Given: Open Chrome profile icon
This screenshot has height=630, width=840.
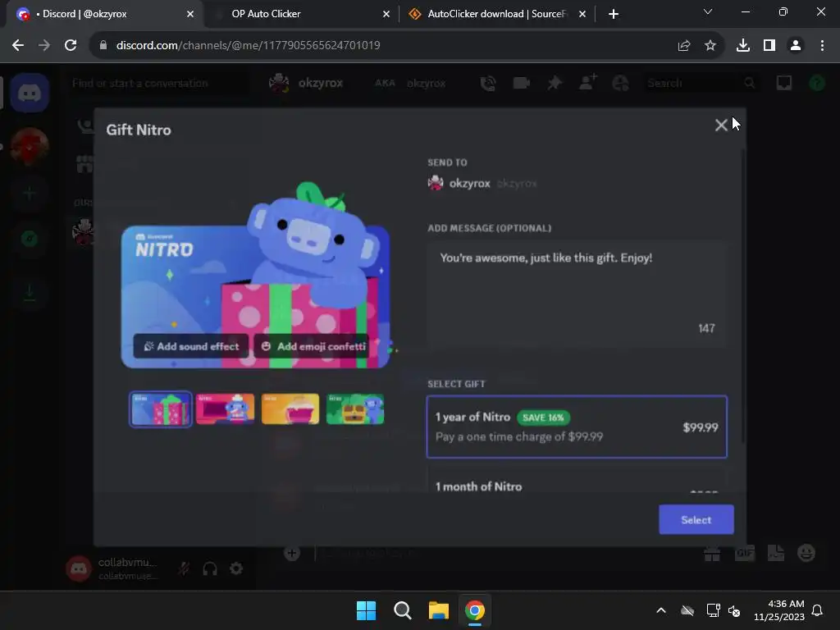Looking at the screenshot, I should pyautogui.click(x=796, y=46).
